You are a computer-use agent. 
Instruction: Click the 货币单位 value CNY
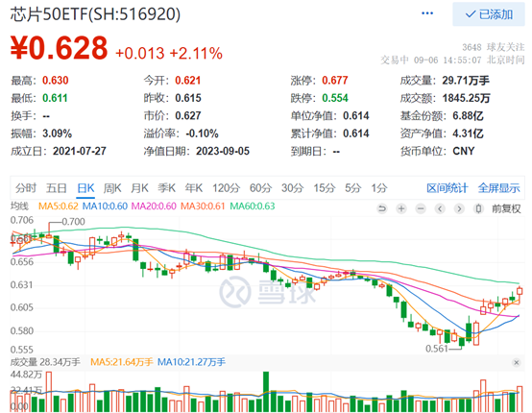464,151
